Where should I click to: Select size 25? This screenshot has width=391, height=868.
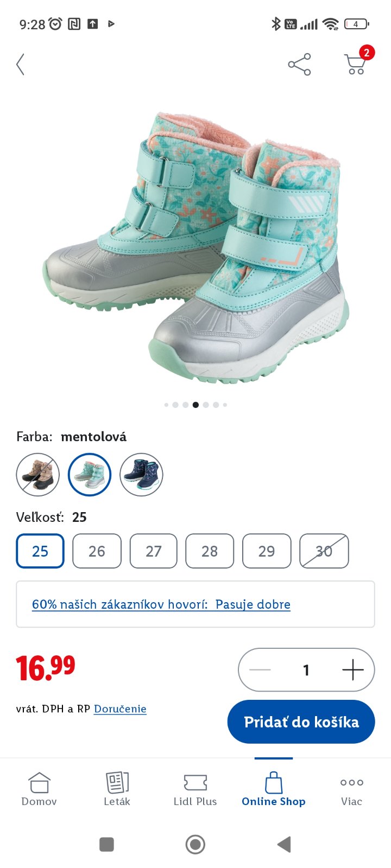coord(40,551)
